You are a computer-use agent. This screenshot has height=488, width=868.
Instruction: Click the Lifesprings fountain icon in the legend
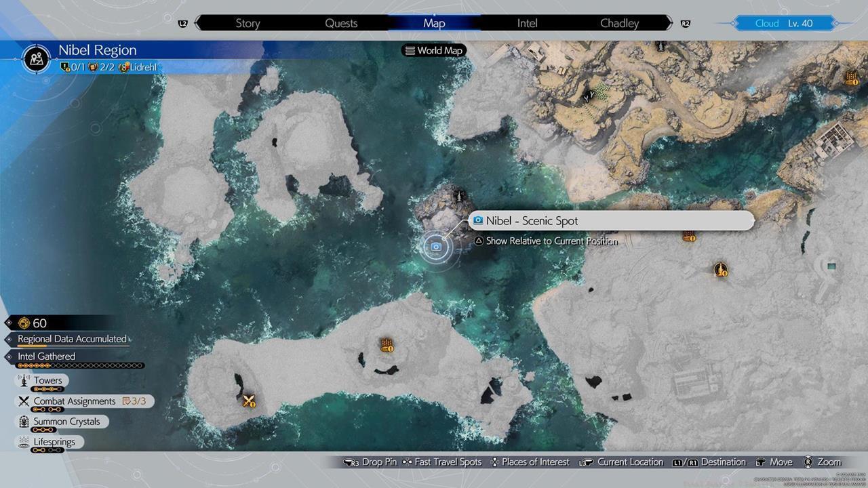click(24, 442)
